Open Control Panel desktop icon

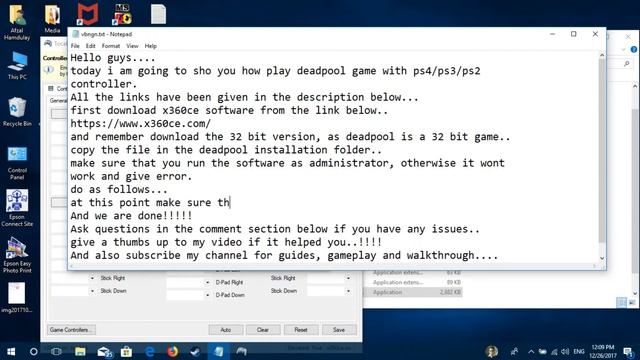click(x=17, y=163)
